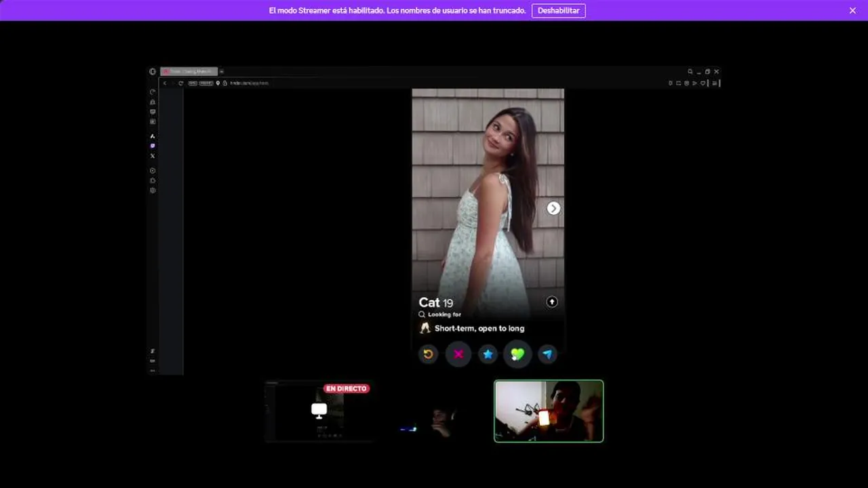Click the heart bookmark icon in browser toolbar
The height and width of the screenshot is (488, 868).
coord(703,83)
